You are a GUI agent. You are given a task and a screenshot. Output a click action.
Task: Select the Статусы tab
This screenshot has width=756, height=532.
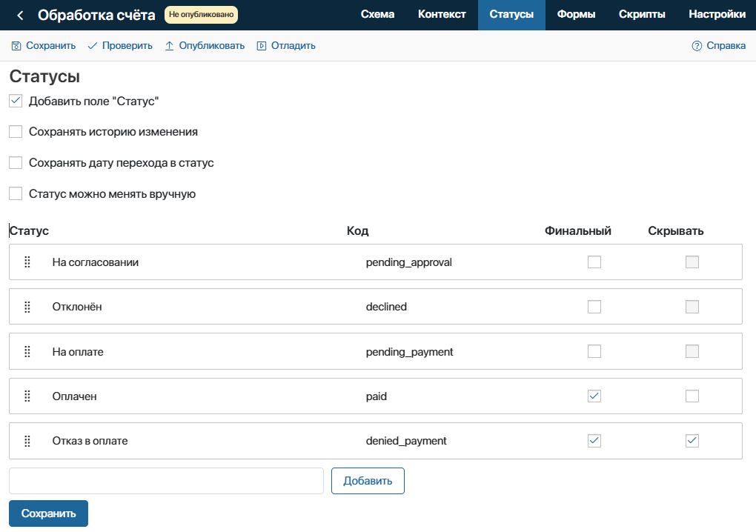(511, 15)
